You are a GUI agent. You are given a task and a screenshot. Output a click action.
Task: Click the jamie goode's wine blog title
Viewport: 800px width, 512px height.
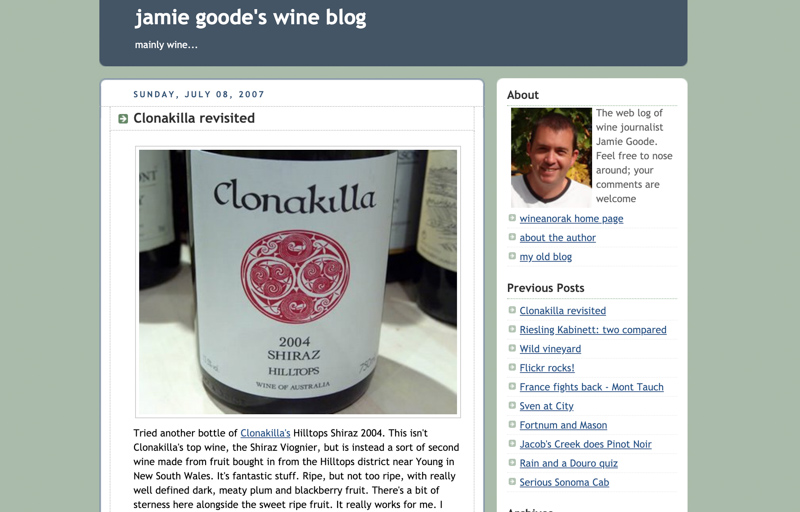pyautogui.click(x=251, y=18)
